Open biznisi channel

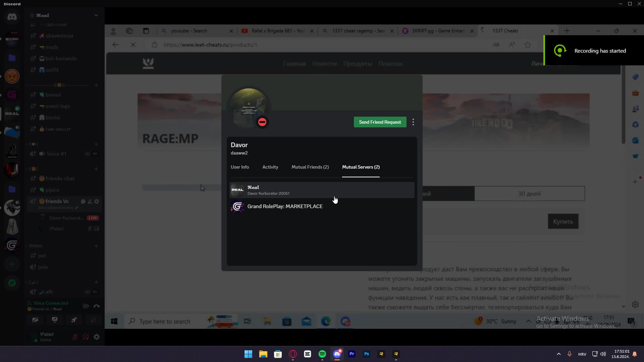[64, 118]
